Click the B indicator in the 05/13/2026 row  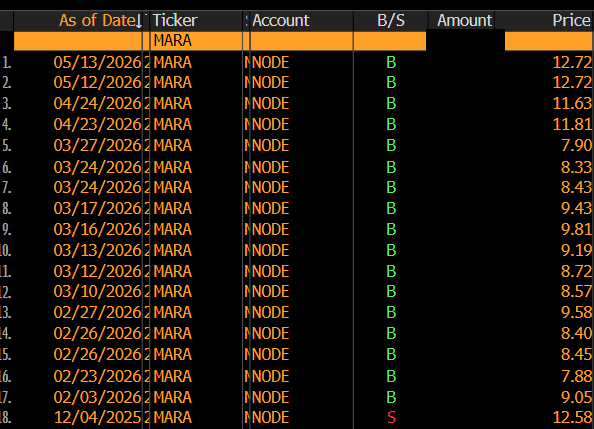(x=391, y=63)
